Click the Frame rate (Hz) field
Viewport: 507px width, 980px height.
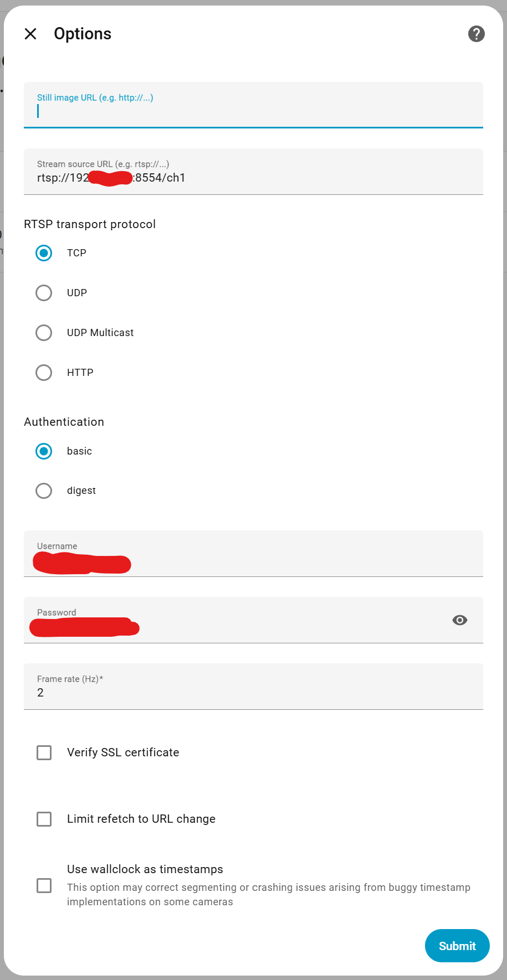253,692
